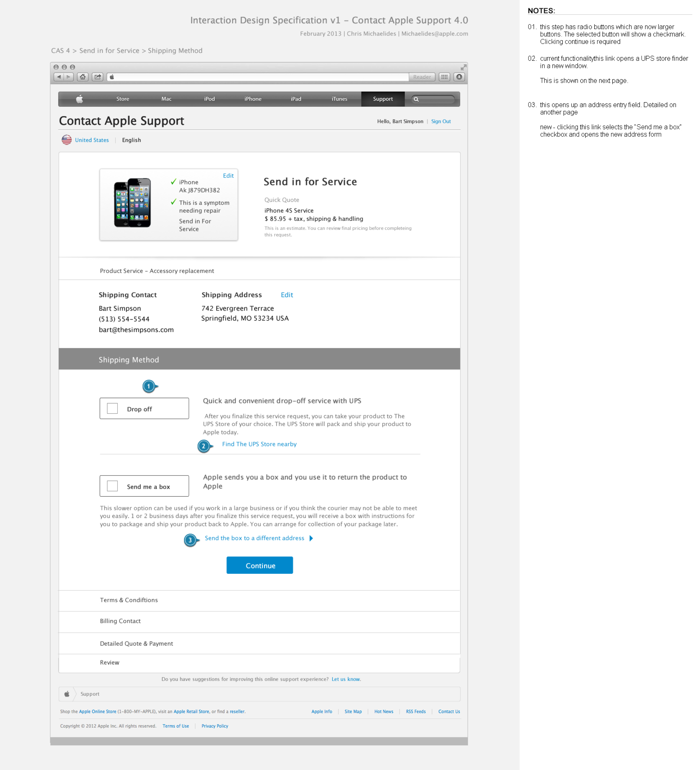Click the iPhone product thumbnail image

(132, 203)
